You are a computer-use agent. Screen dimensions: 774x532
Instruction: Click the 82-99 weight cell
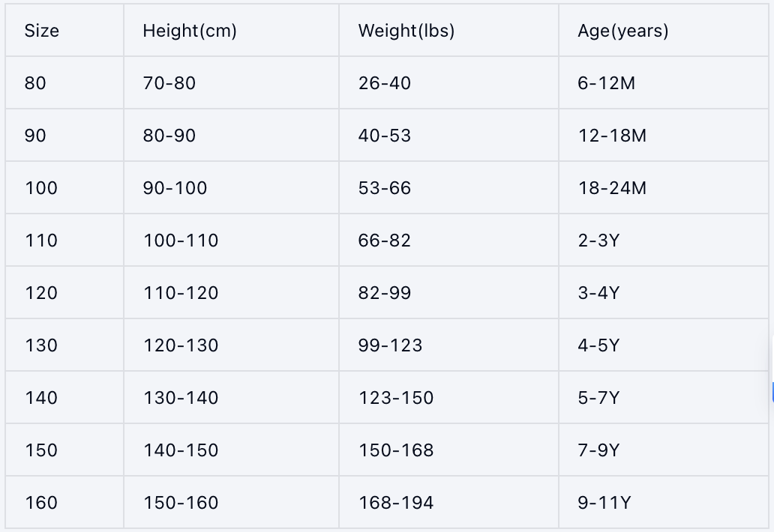pyautogui.click(x=385, y=293)
